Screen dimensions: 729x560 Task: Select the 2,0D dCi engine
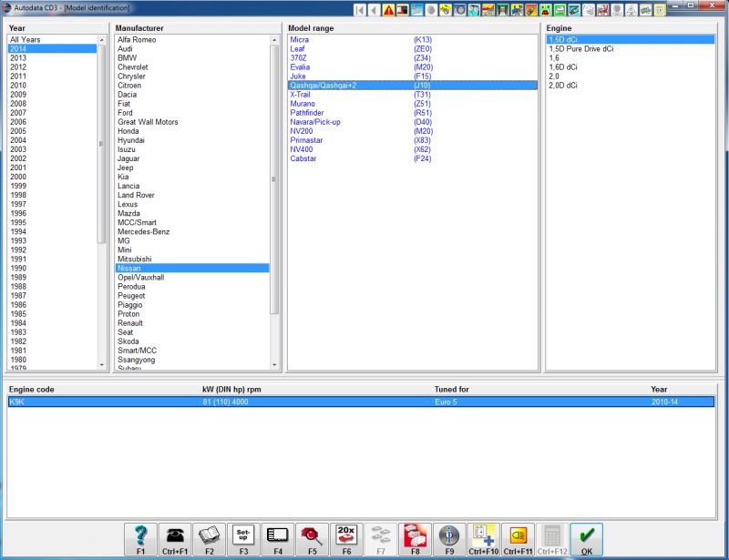pos(631,86)
